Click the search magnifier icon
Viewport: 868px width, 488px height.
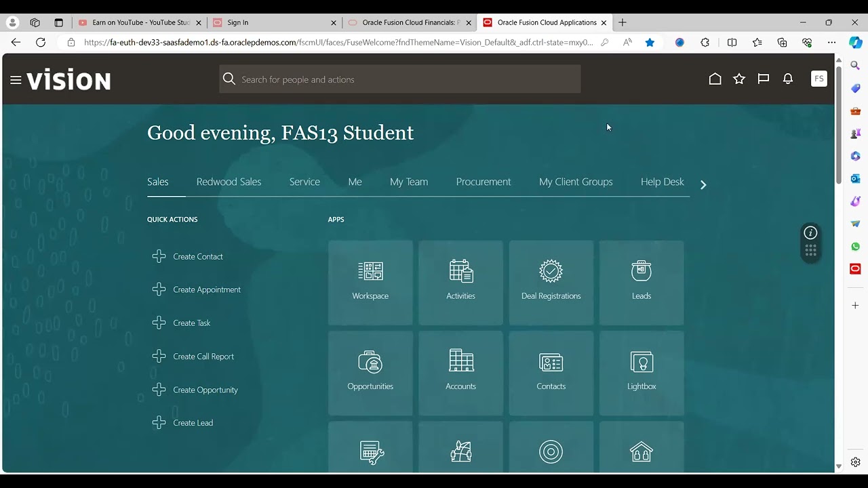tap(229, 79)
